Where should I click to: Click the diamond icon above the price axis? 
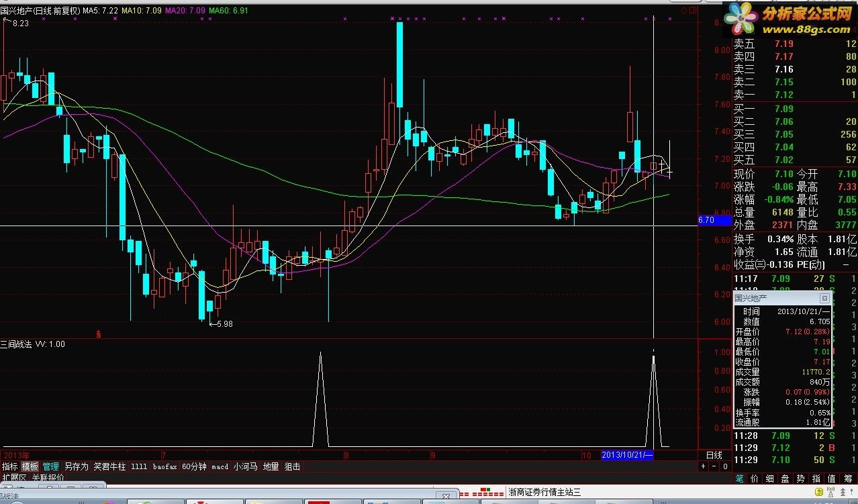coord(684,11)
